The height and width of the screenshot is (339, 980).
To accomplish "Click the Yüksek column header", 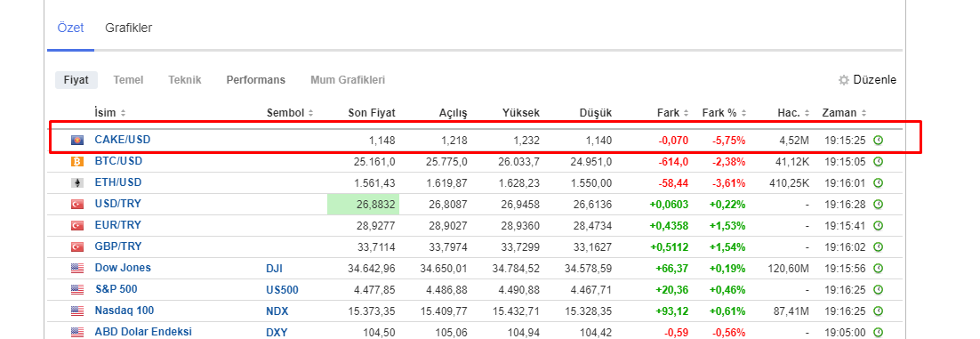I will point(521,113).
